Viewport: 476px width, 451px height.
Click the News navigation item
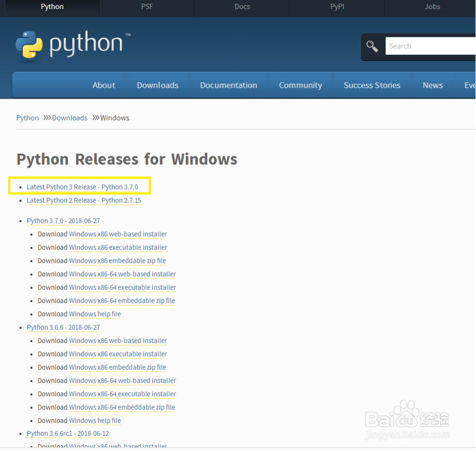(x=433, y=85)
